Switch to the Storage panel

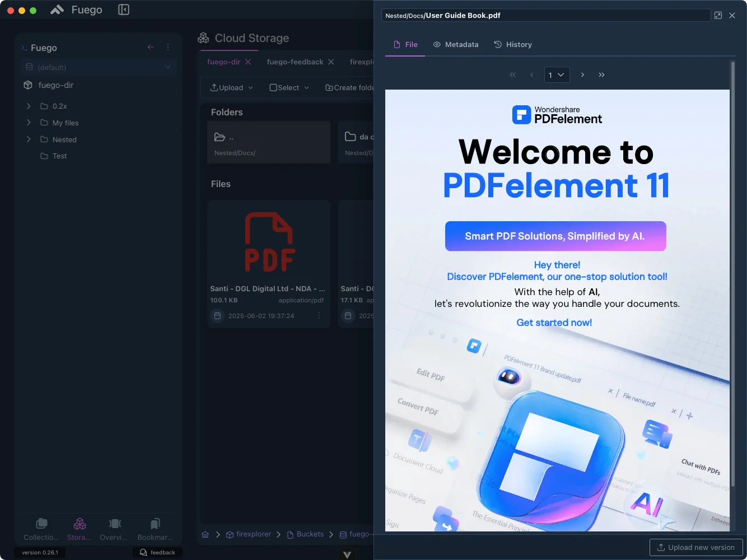point(79,528)
